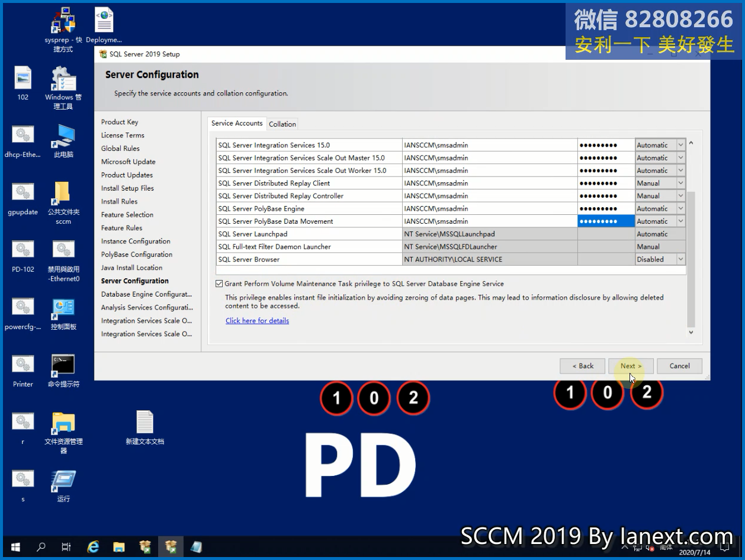Select the 102 desktop icon
Image resolution: width=745 pixels, height=560 pixels.
(23, 83)
